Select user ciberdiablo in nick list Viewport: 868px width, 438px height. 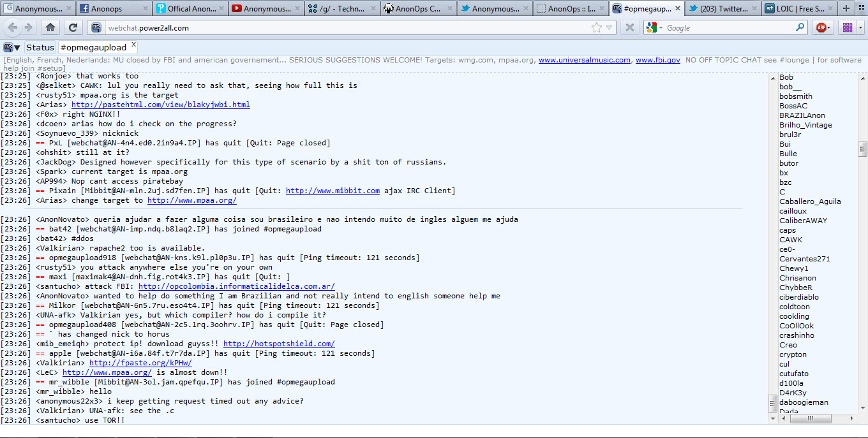coord(799,297)
